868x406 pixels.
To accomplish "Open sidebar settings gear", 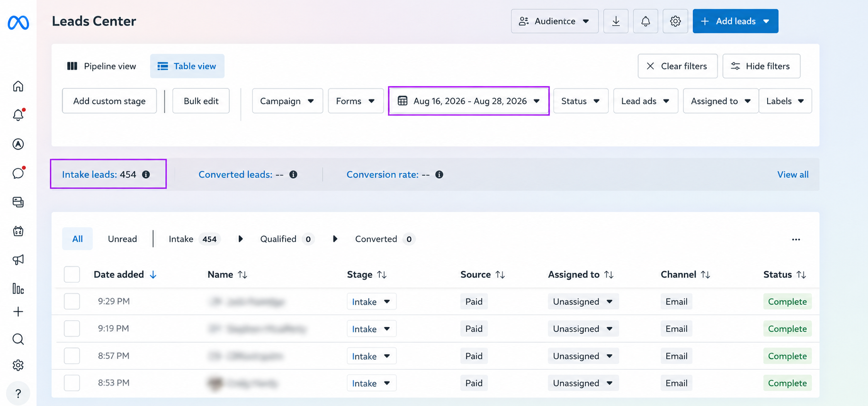I will [18, 365].
